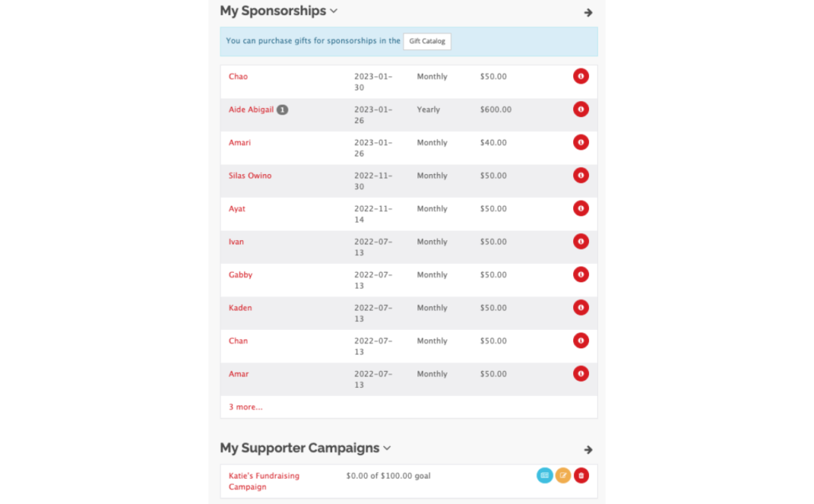
Task: Delete Katie's Fundraising Campaign with the red trash icon
Action: [x=581, y=475]
